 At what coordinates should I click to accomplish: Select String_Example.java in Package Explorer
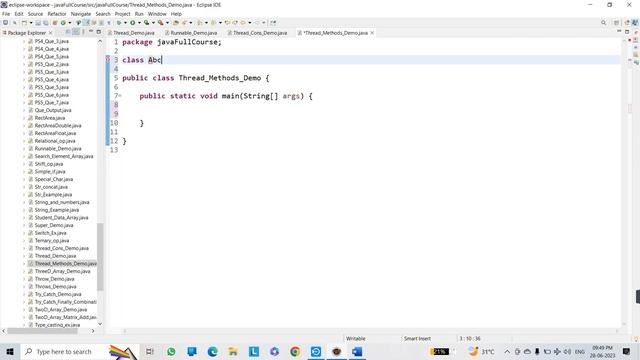pyautogui.click(x=57, y=210)
